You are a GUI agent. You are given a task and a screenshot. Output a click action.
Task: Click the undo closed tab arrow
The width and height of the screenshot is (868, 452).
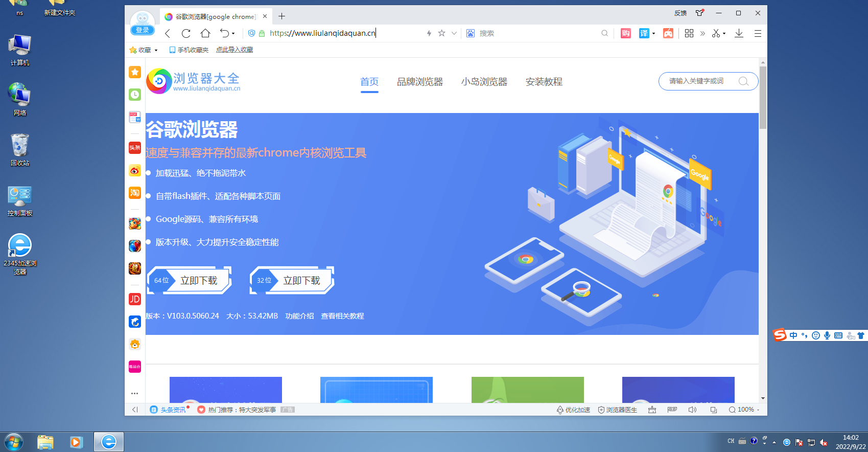click(224, 33)
